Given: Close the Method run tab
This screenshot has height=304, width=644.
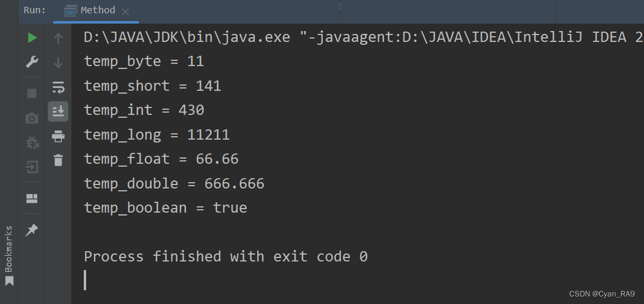Looking at the screenshot, I should click(126, 12).
